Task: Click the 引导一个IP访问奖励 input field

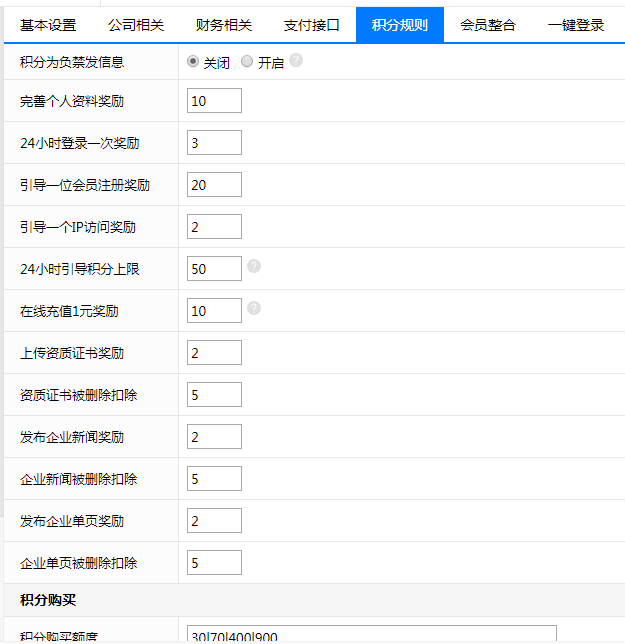Action: coord(214,227)
